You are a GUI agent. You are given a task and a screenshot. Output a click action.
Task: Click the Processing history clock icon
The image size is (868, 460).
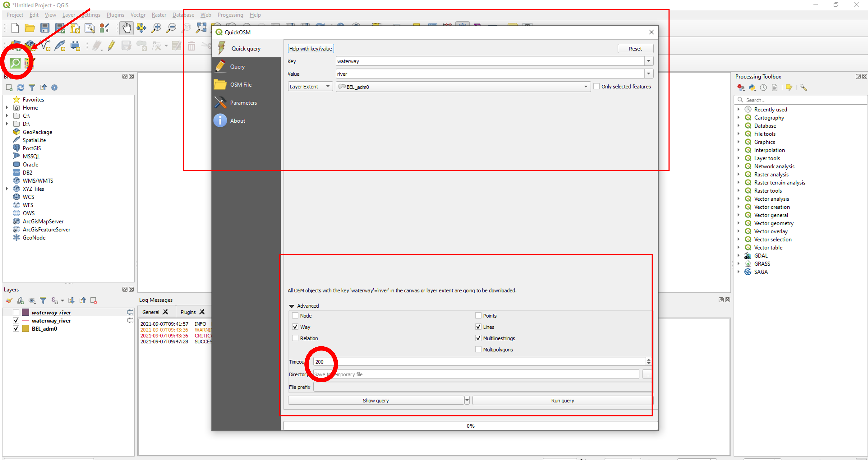764,87
